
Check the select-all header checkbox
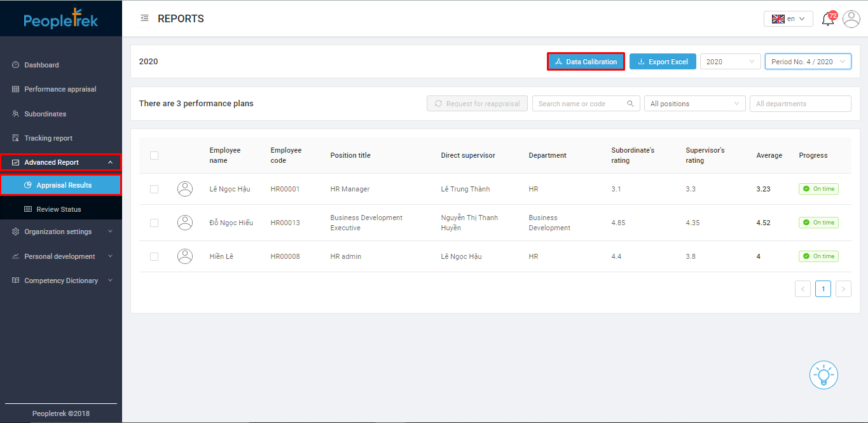click(154, 155)
